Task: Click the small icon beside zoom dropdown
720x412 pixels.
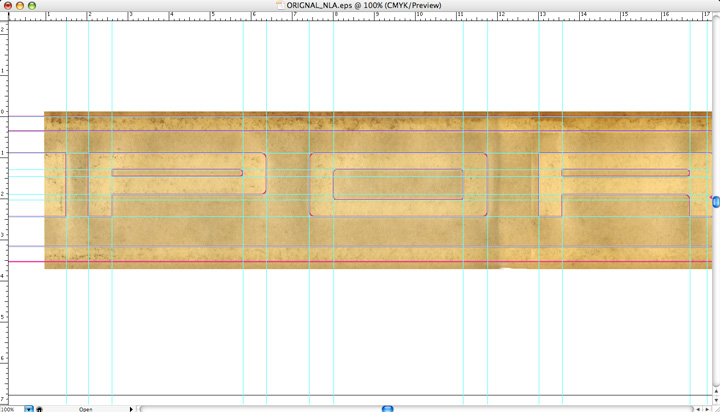Action: 39,409
